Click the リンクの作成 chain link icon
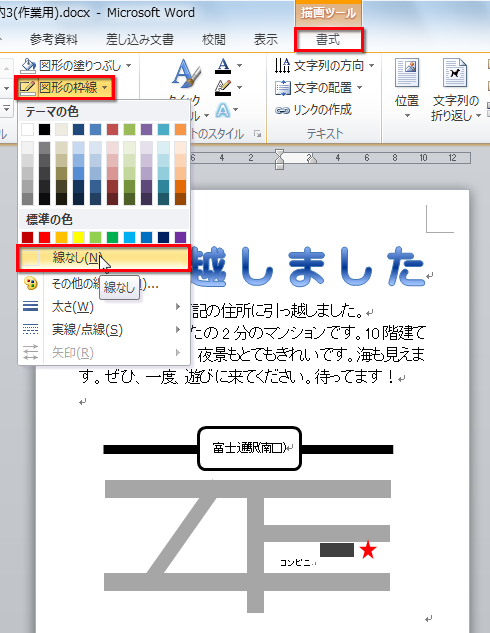 coord(282,110)
